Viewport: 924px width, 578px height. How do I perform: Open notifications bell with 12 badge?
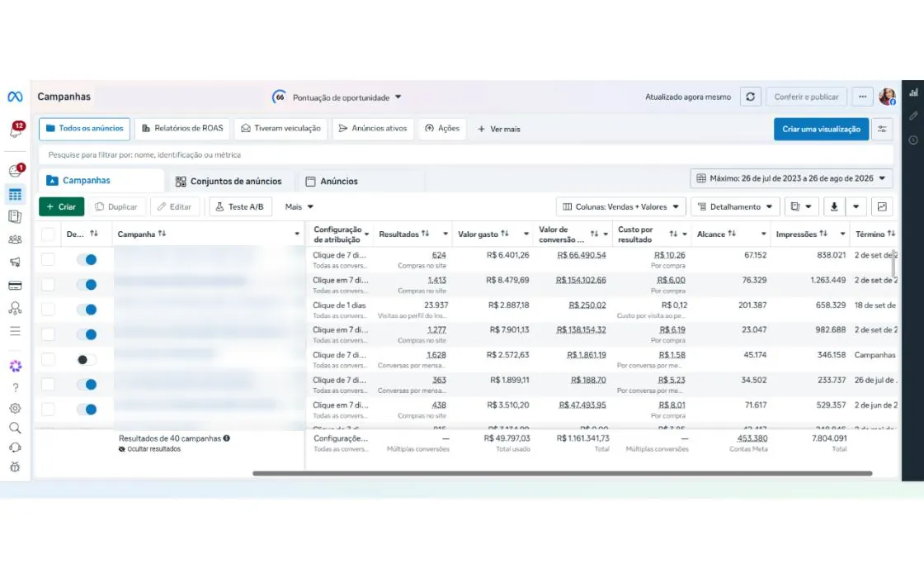click(x=16, y=129)
